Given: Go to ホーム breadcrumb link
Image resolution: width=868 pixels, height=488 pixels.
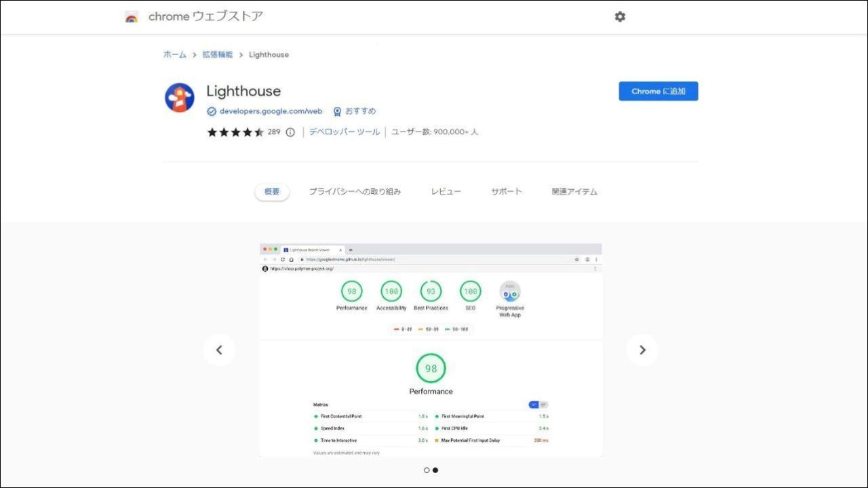Looking at the screenshot, I should 174,54.
